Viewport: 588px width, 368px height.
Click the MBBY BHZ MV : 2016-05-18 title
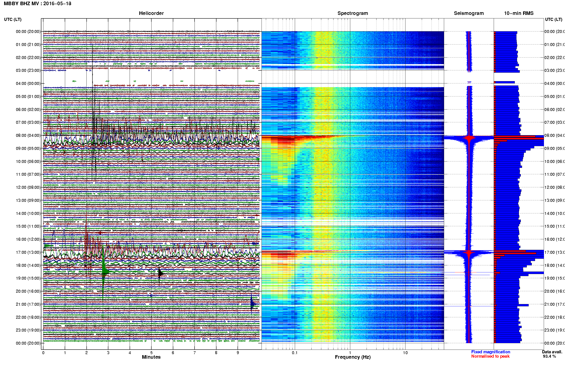coord(37,4)
